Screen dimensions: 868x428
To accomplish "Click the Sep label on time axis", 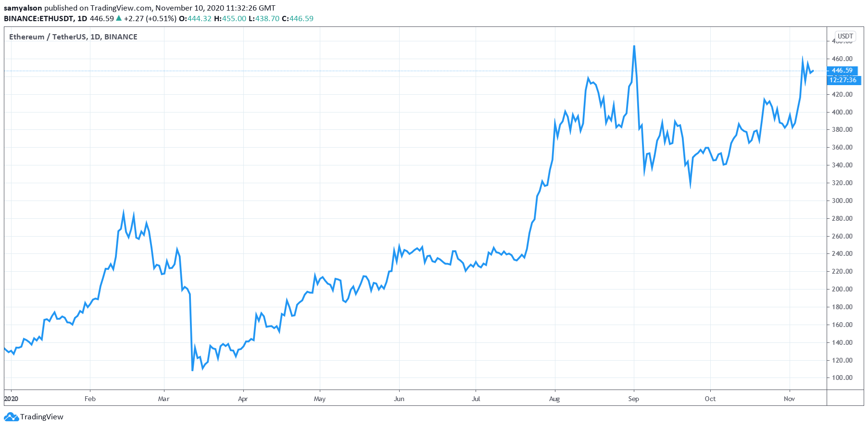I will click(x=633, y=399).
